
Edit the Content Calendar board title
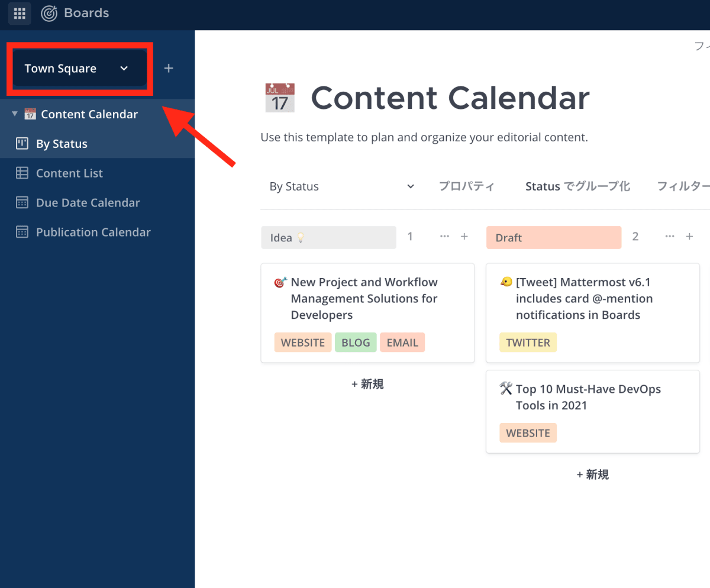[450, 98]
